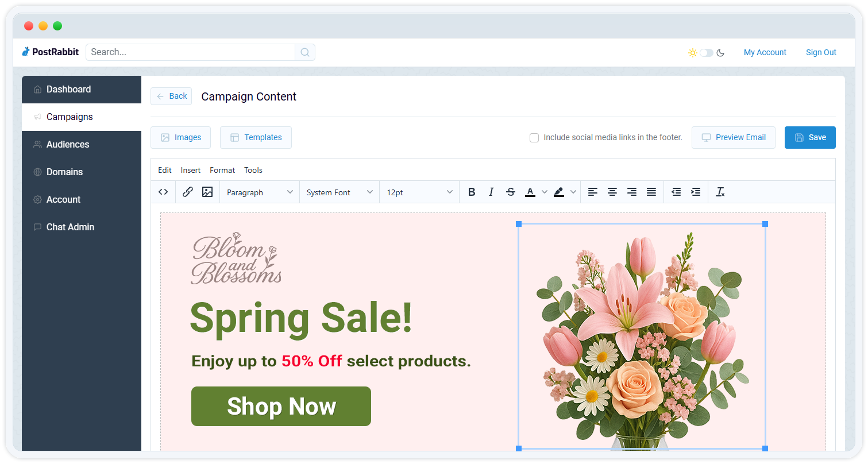Apply strikethrough formatting
The width and height of the screenshot is (868, 464).
pyautogui.click(x=511, y=192)
